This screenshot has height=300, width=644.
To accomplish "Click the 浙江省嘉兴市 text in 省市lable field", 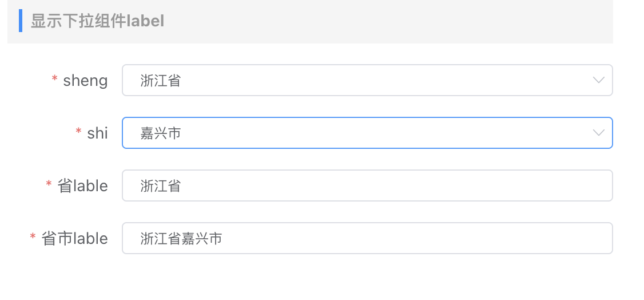I will [x=181, y=238].
